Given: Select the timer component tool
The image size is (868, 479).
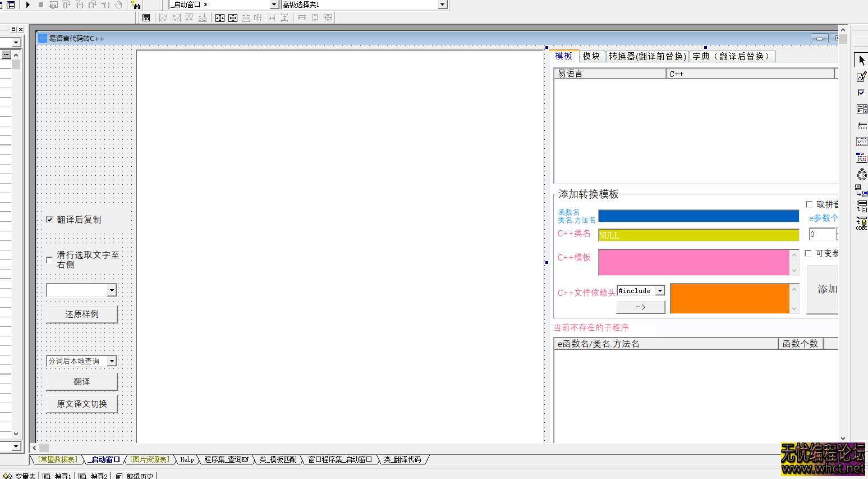Looking at the screenshot, I should (861, 174).
